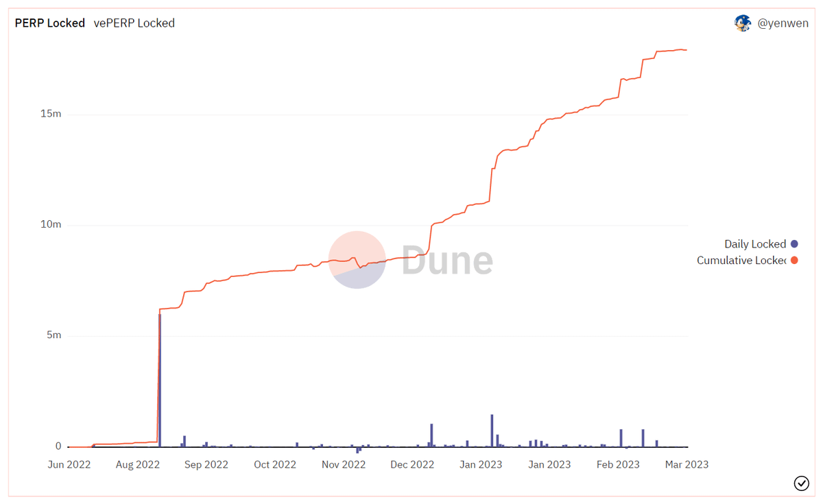
Task: Click the Dec 2022 x-axis label
Action: [x=412, y=464]
